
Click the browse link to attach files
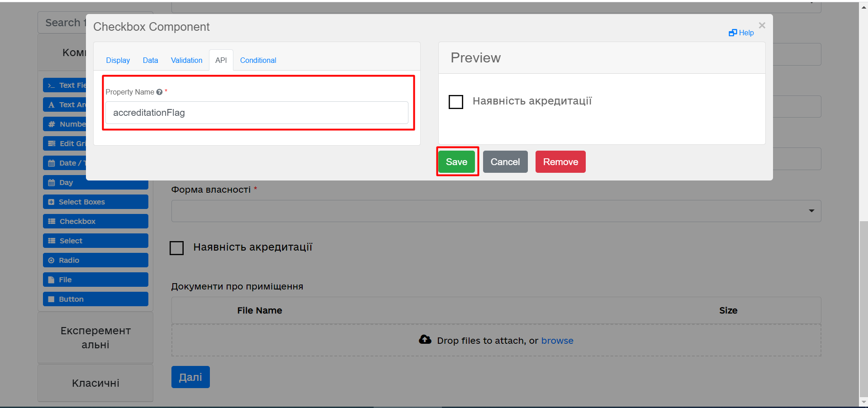tap(557, 341)
